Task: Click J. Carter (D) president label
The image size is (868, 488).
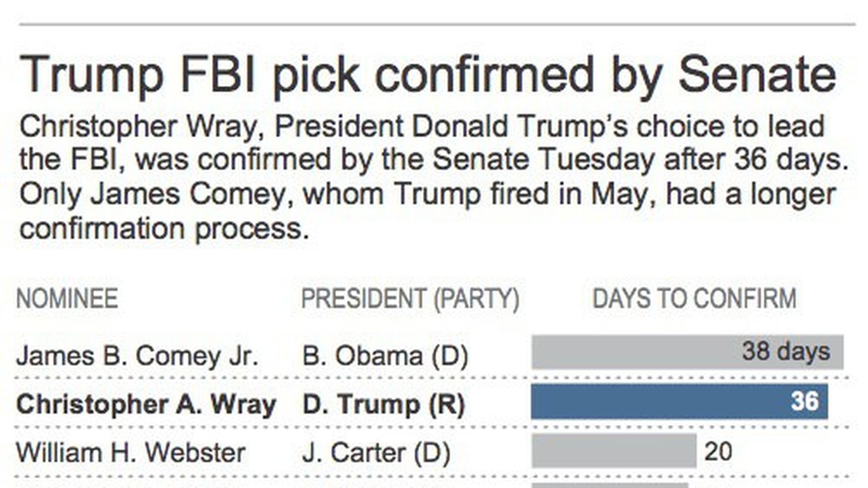Action: [x=376, y=452]
